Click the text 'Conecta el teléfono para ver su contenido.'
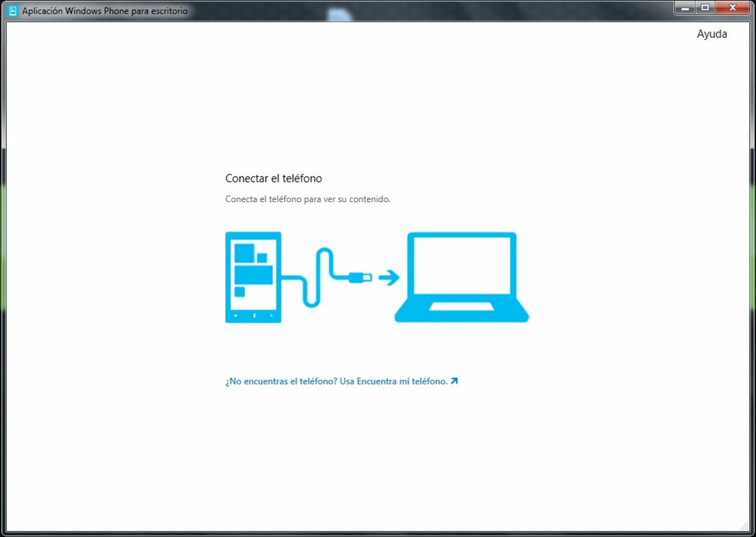The width and height of the screenshot is (756, 537). (x=308, y=199)
